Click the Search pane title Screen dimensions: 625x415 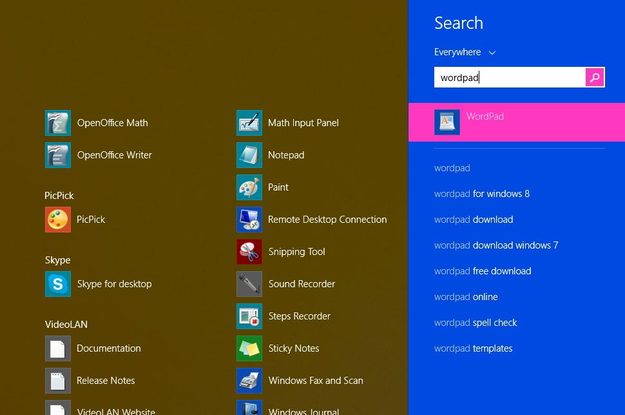pos(458,23)
